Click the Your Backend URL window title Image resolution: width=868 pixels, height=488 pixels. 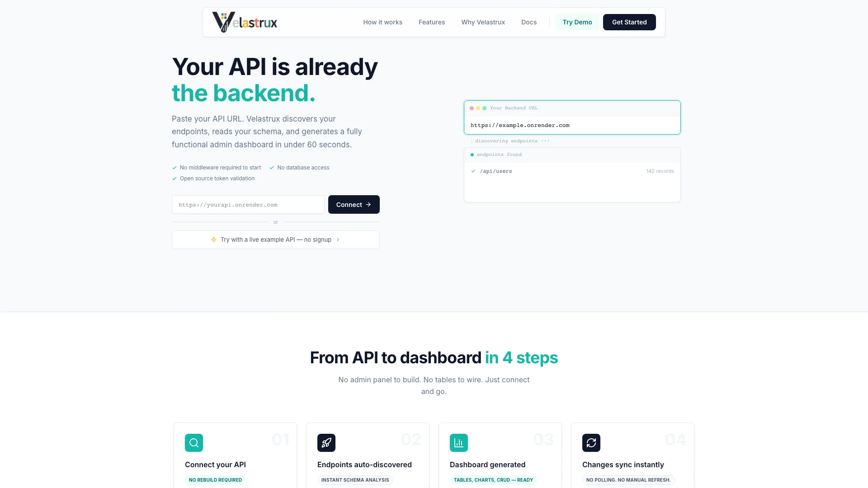514,108
